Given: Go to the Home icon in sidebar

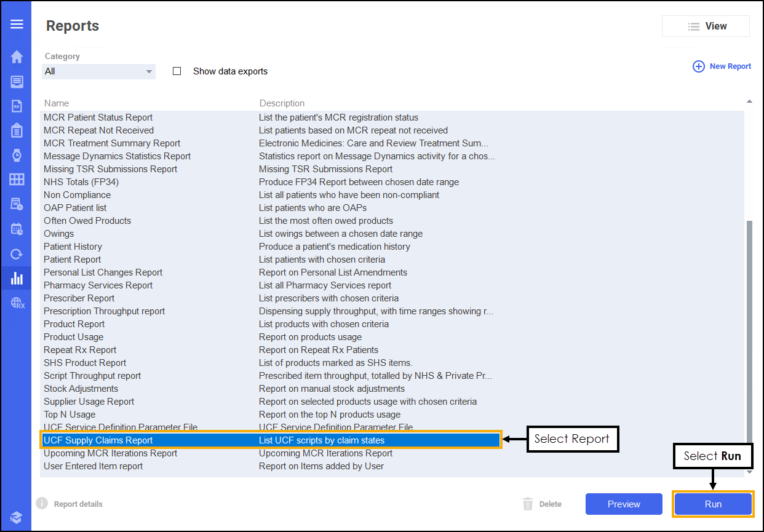Looking at the screenshot, I should (x=17, y=57).
